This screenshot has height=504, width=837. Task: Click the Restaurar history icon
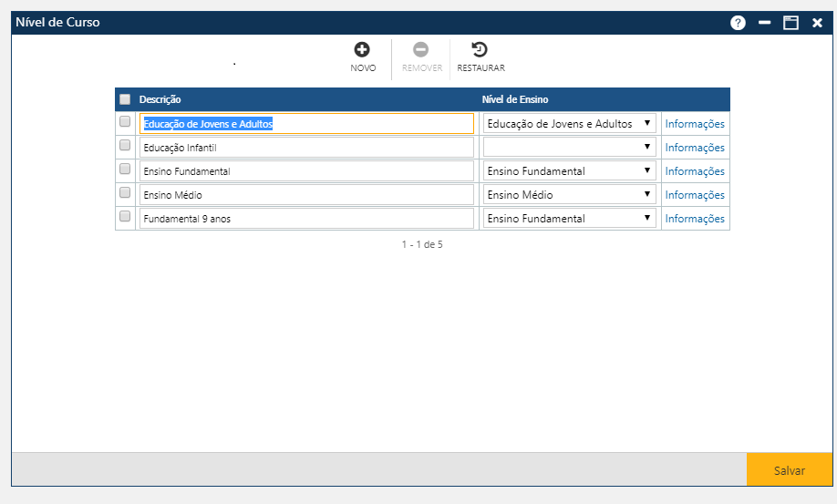[x=480, y=50]
